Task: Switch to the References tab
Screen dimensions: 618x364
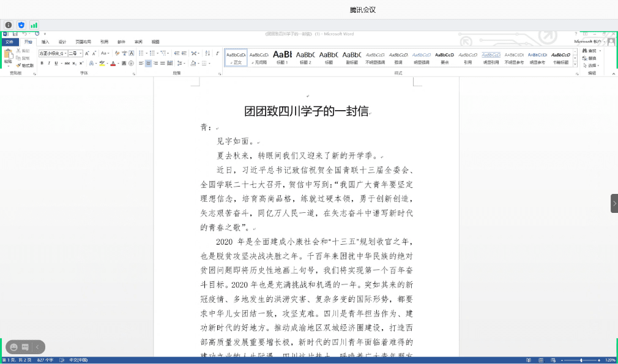Action: (x=104, y=42)
